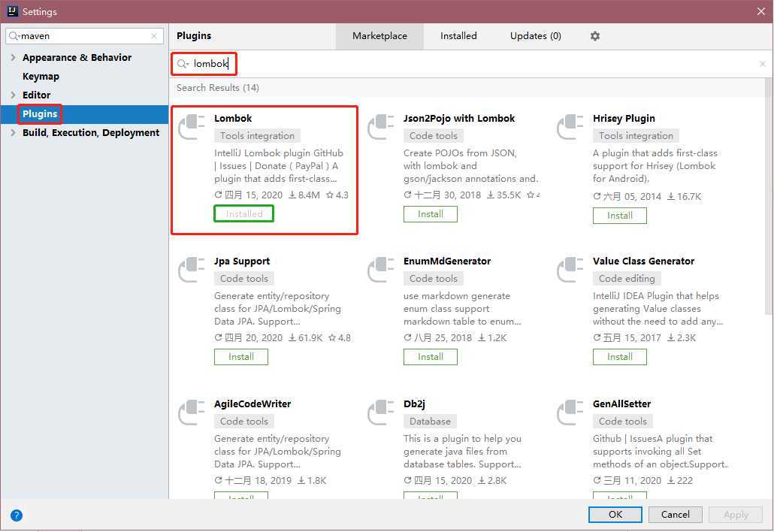This screenshot has height=532, width=774.
Task: Click the Installed button under Lombok
Action: 244,213
